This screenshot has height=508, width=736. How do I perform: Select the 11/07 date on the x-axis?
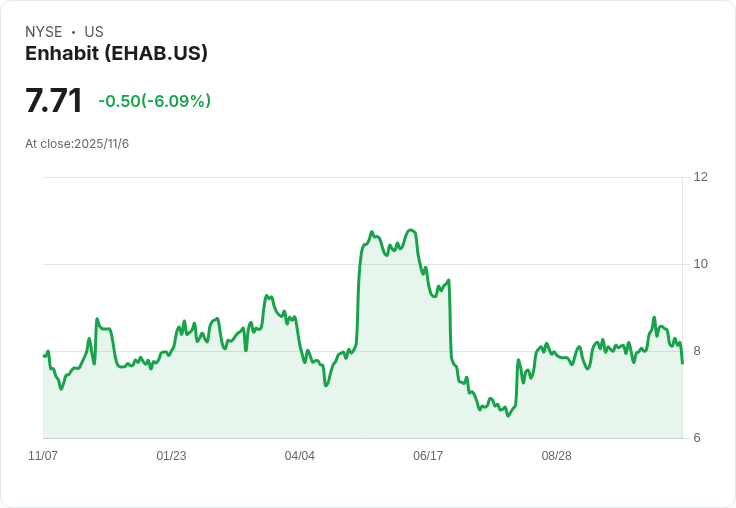43,456
